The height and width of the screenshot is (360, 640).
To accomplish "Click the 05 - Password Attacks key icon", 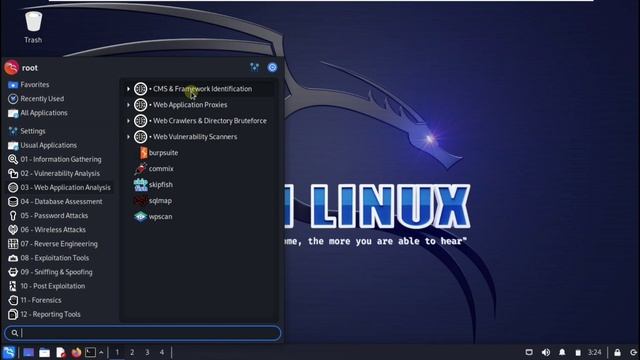I will coord(13,216).
